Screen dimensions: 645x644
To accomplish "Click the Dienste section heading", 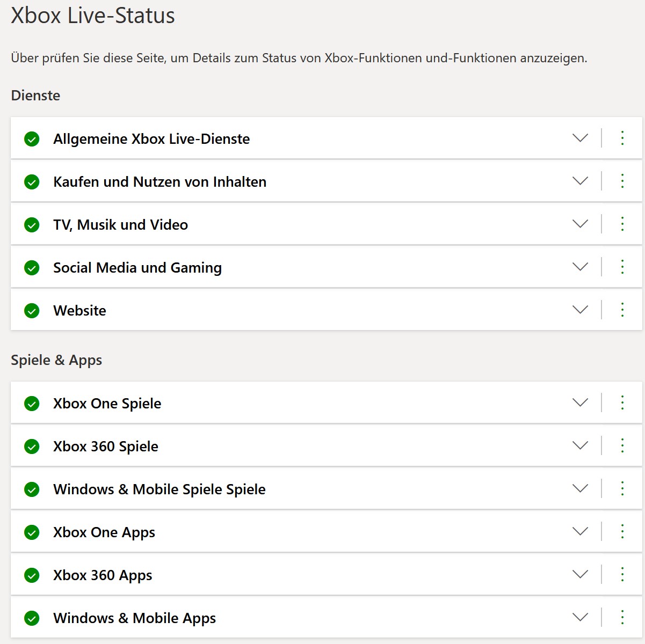I will (35, 96).
